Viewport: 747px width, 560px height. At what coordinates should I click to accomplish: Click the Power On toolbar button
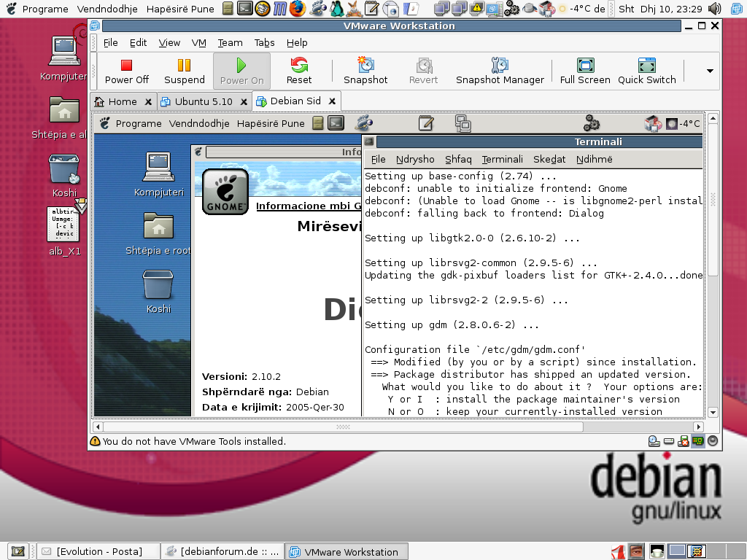coord(241,71)
